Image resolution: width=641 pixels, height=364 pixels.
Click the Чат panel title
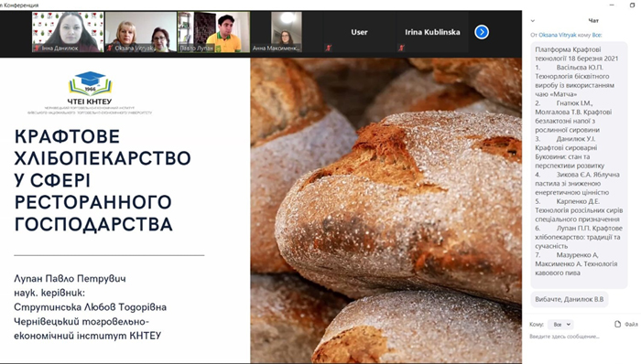[593, 20]
